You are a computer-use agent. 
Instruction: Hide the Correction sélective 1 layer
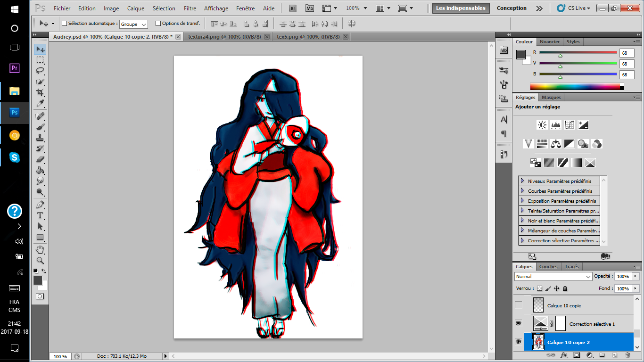pyautogui.click(x=519, y=323)
